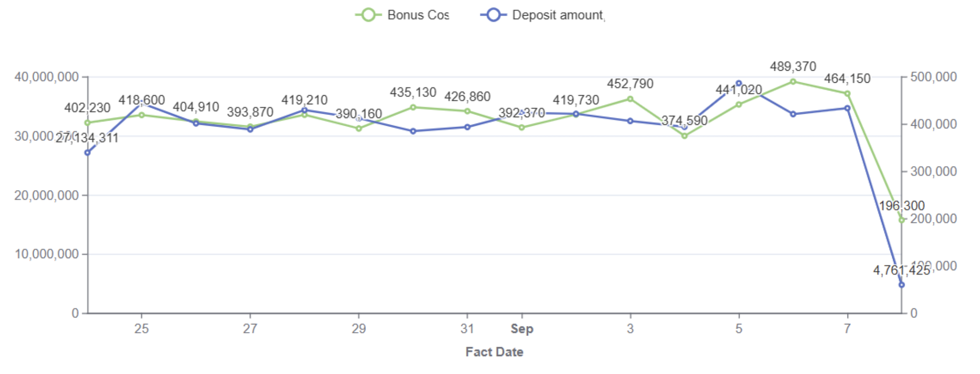The width and height of the screenshot is (980, 374).
Task: Select the green marker labeled 426,860
Action: coord(467,111)
